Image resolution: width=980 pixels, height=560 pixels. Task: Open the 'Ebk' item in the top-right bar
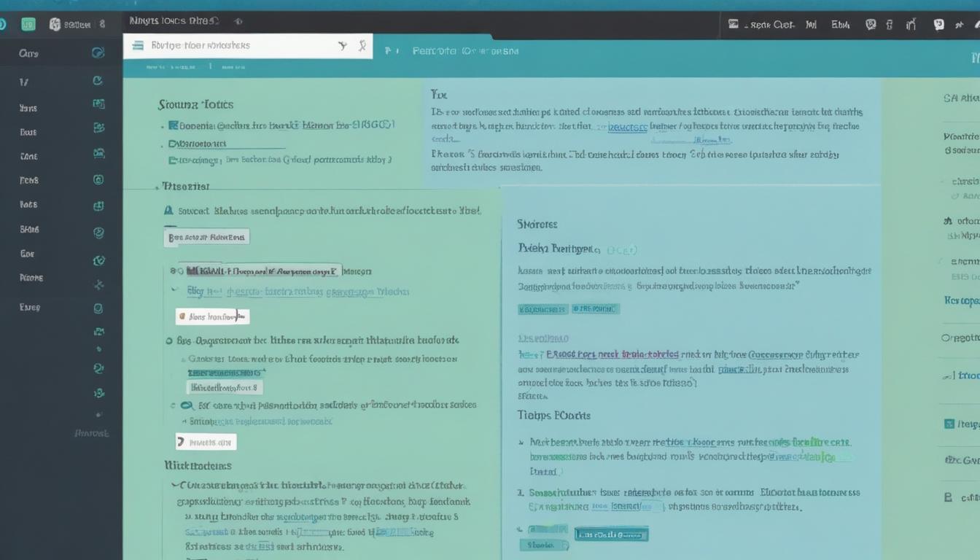840,24
